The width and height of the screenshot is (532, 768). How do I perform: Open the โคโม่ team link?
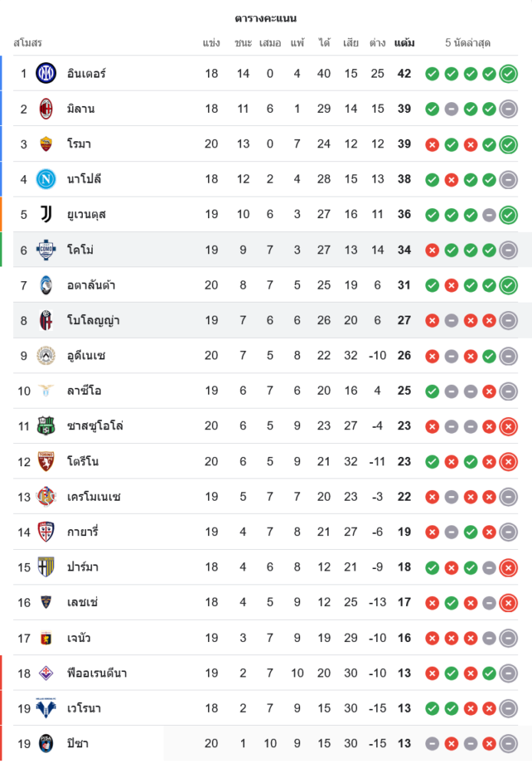[81, 250]
